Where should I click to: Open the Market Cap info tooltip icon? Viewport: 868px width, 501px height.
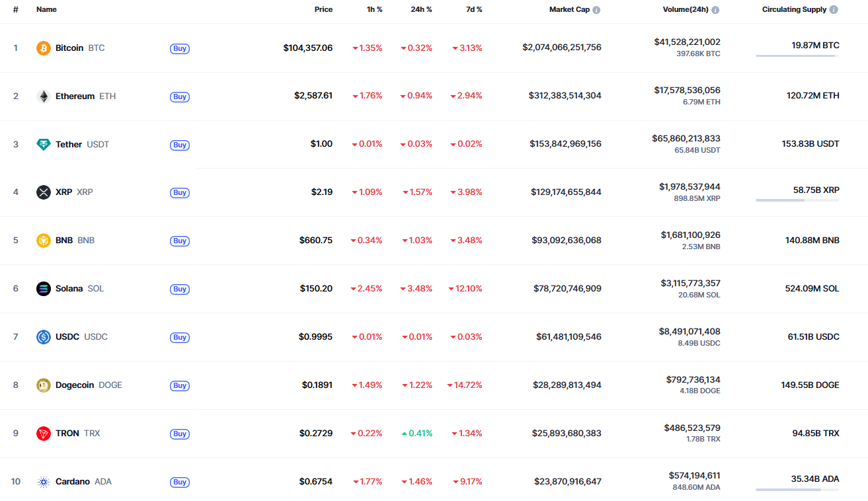pos(596,10)
